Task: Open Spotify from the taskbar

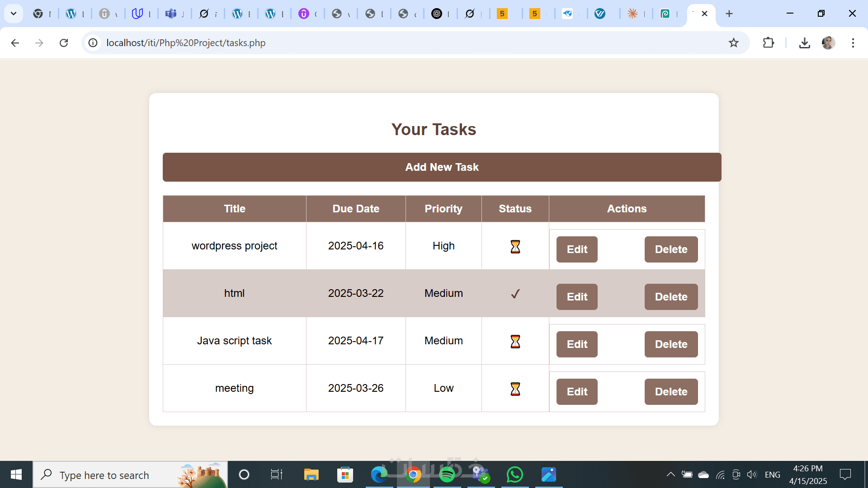Action: coord(447,474)
